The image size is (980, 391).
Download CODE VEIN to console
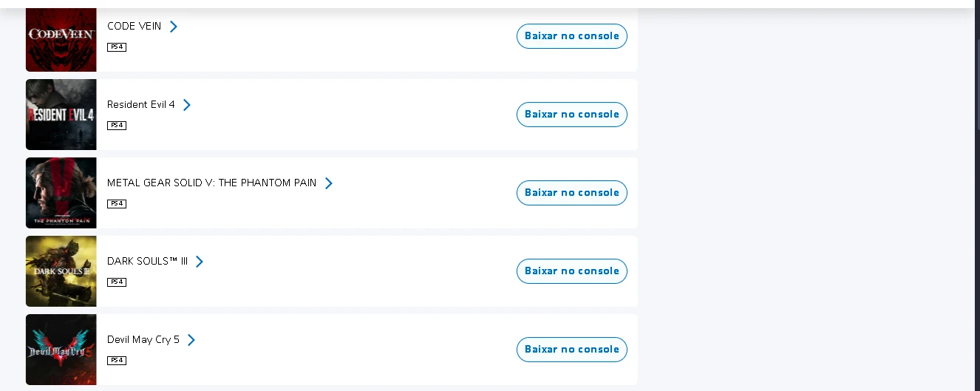pos(571,36)
